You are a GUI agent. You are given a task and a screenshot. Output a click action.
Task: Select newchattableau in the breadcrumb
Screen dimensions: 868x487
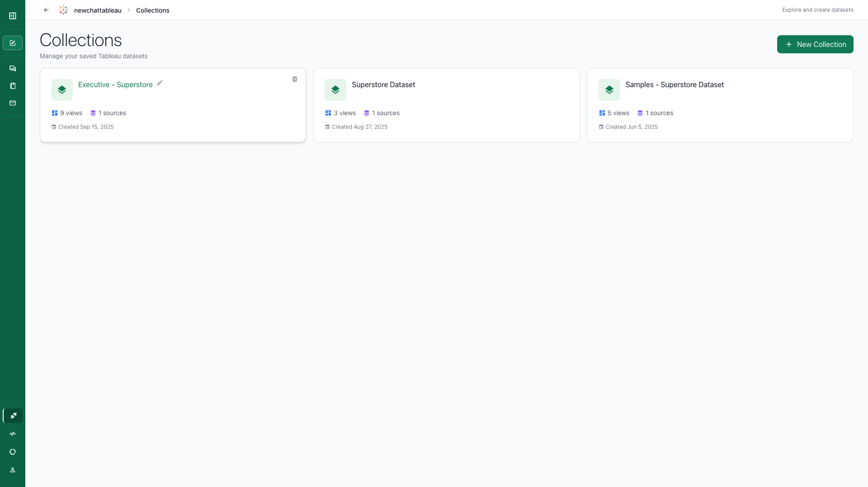[98, 10]
